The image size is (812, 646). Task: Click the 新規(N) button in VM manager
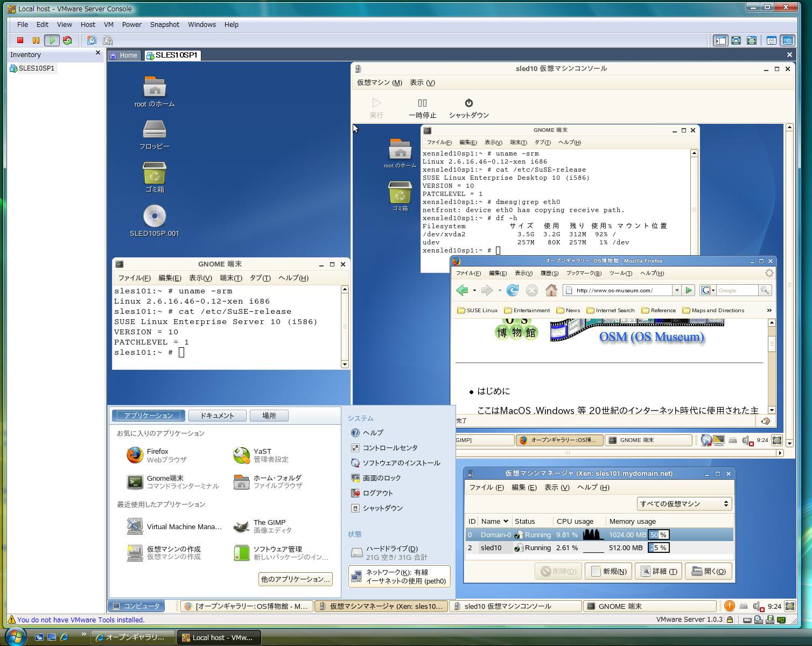pyautogui.click(x=608, y=571)
